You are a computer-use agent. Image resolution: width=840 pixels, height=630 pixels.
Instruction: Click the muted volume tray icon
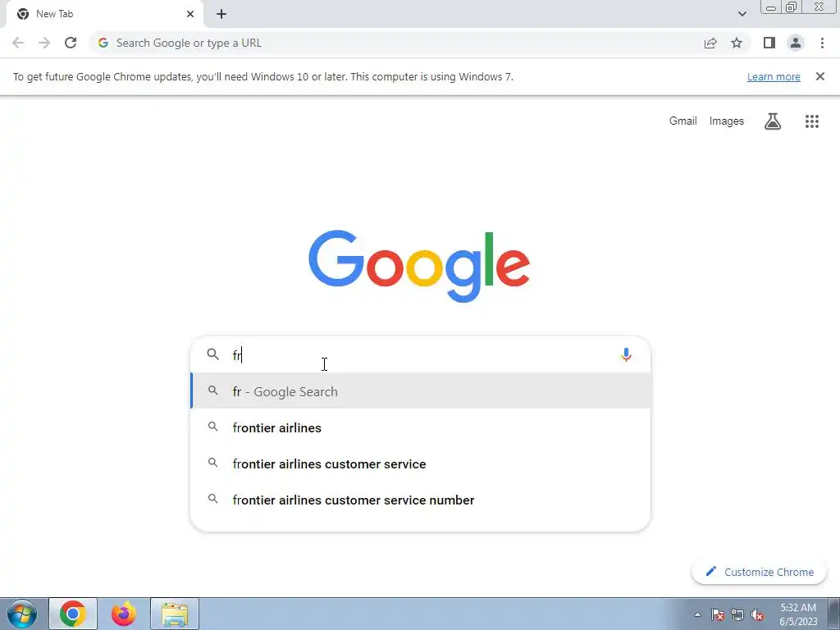pyautogui.click(x=757, y=615)
